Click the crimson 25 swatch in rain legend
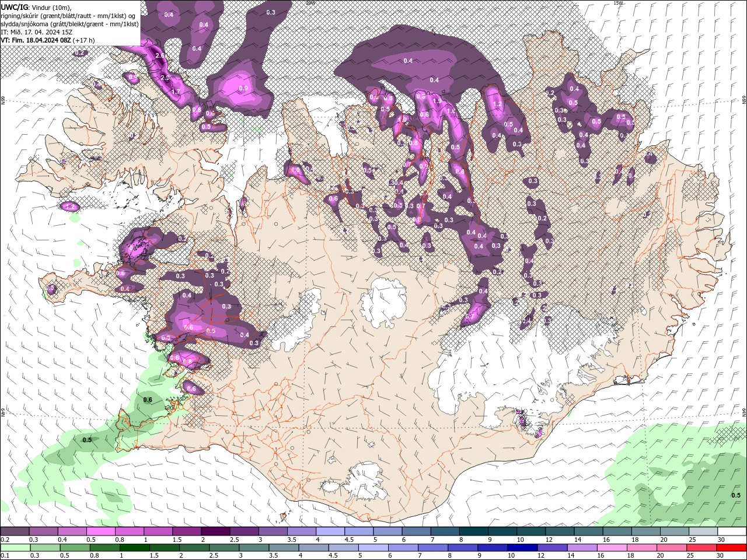 point(702,548)
